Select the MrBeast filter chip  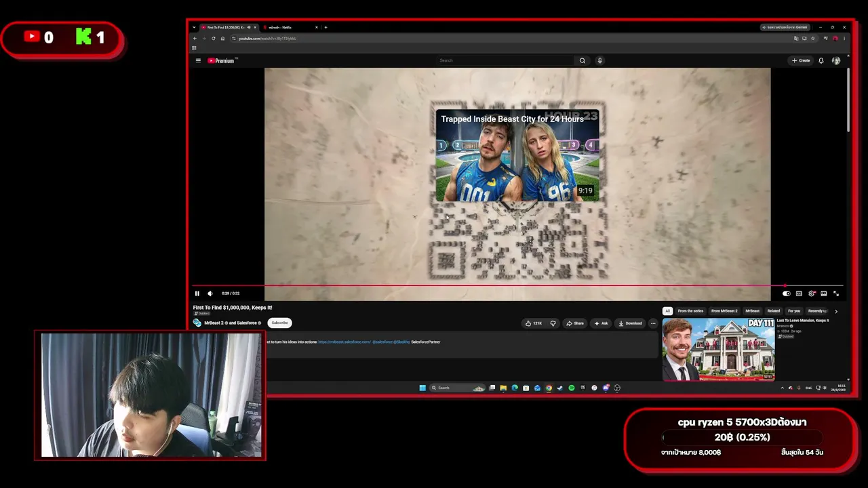[753, 311]
